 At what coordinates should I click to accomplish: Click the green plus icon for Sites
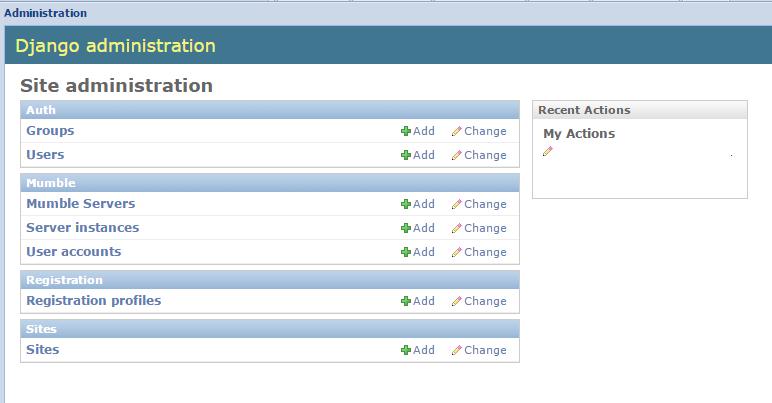[406, 350]
